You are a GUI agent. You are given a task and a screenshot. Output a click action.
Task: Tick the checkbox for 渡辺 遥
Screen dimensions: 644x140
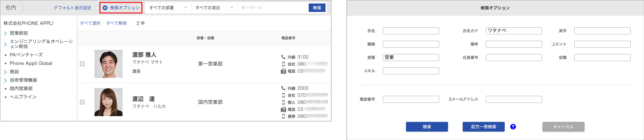click(82, 102)
